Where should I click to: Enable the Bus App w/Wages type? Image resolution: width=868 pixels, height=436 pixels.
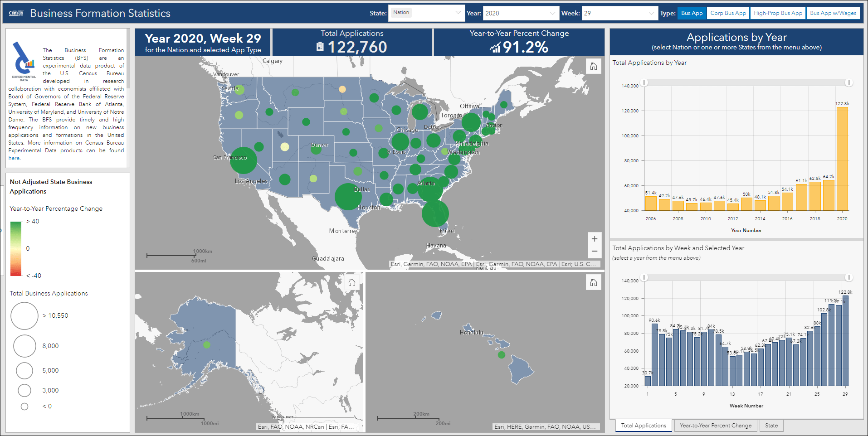834,13
